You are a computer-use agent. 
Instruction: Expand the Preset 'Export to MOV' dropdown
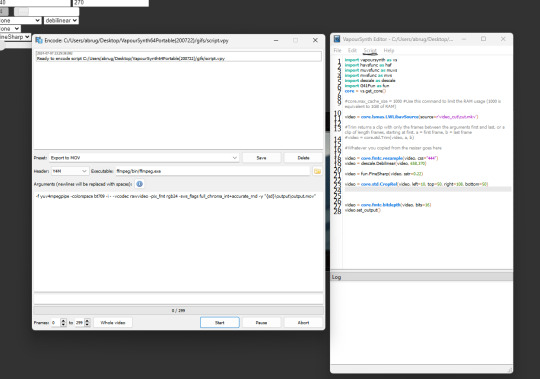coord(144,158)
